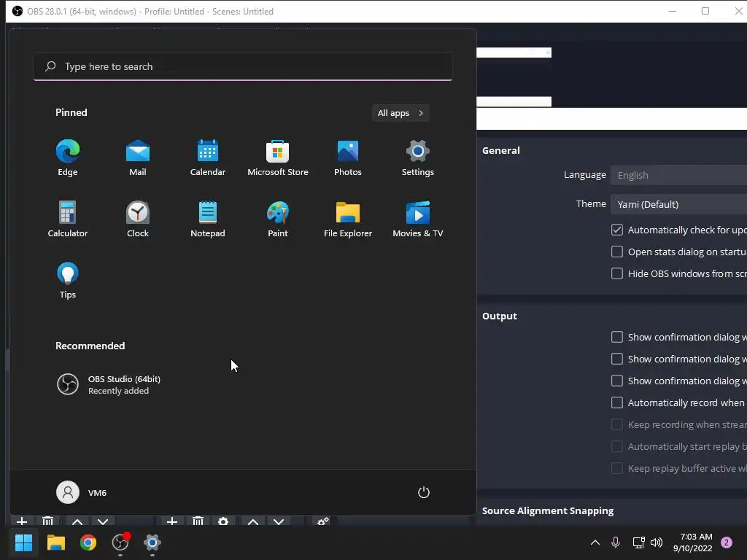Click the Keep recording when stream stops checkbox
This screenshot has width=747, height=560.
(617, 425)
